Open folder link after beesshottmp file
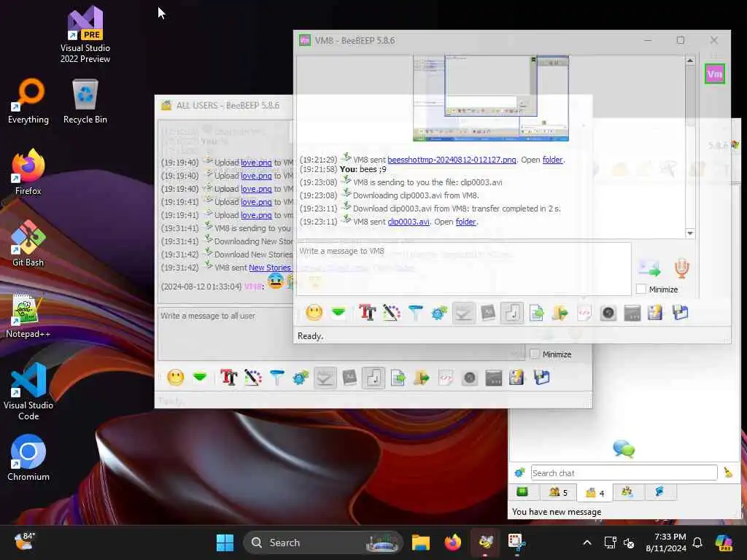 click(553, 160)
